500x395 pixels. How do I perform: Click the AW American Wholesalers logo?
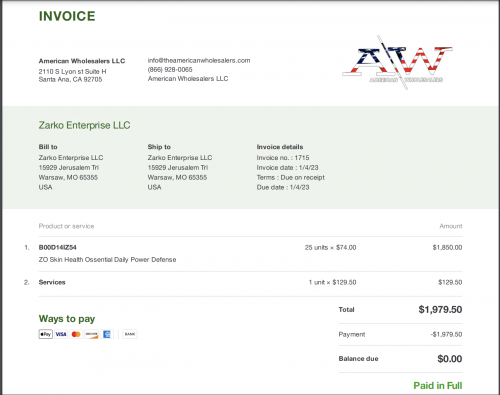[397, 63]
